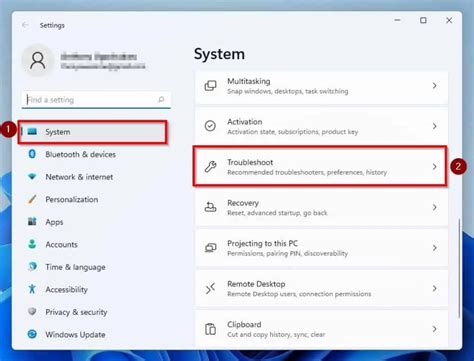The height and width of the screenshot is (361, 474).
Task: Go to Apps settings
Action: click(x=54, y=222)
